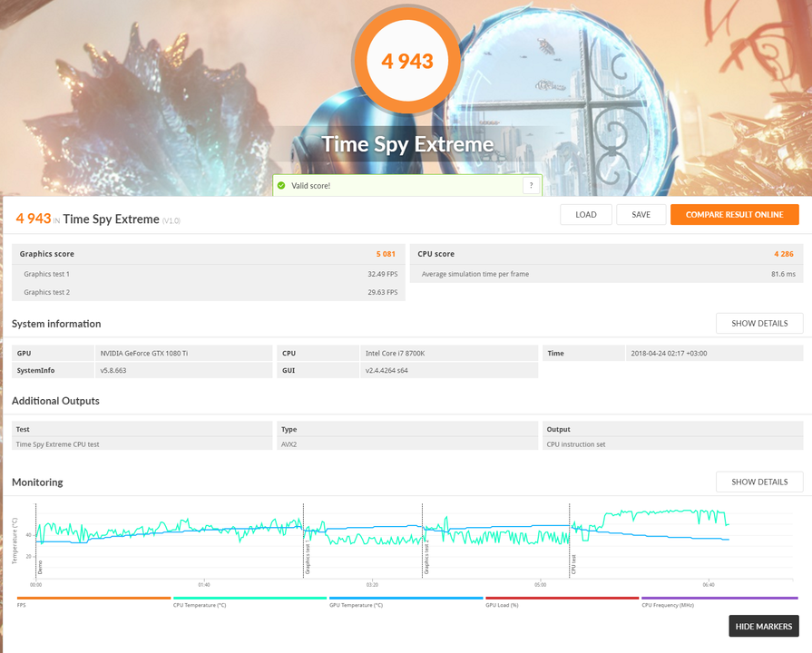Viewport: 812px width, 653px height.
Task: Click Graphics test 1 chart marker
Action: pos(308,557)
